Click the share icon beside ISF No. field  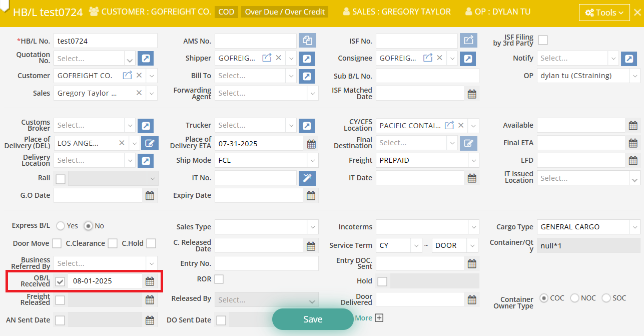point(468,41)
